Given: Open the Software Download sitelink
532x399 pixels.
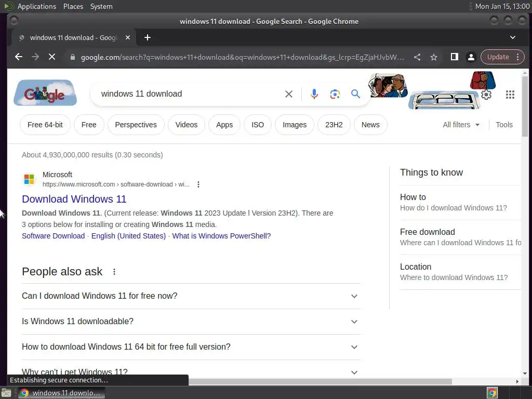Looking at the screenshot, I should (x=54, y=236).
